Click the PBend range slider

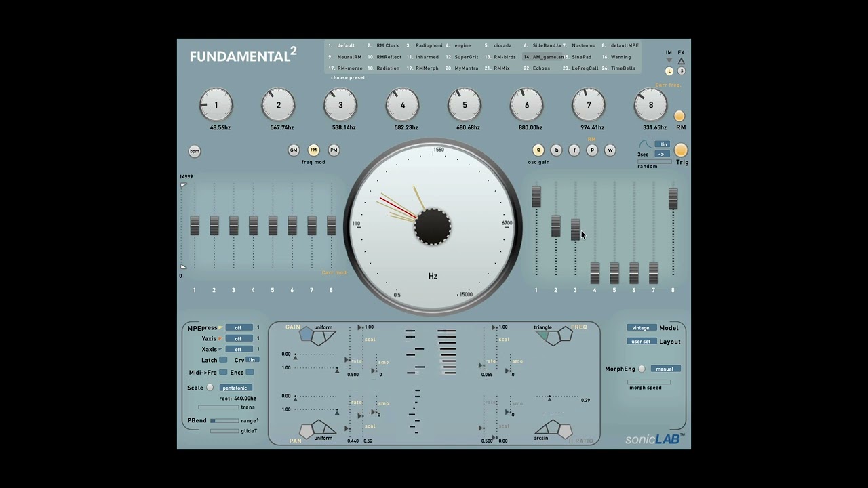click(224, 421)
